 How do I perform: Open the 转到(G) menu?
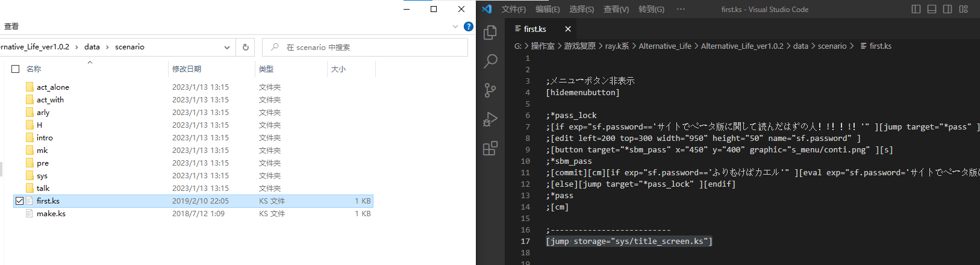(652, 9)
